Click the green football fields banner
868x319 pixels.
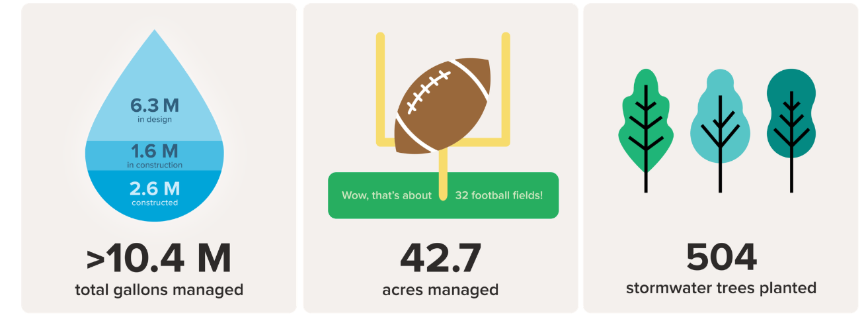(x=443, y=195)
